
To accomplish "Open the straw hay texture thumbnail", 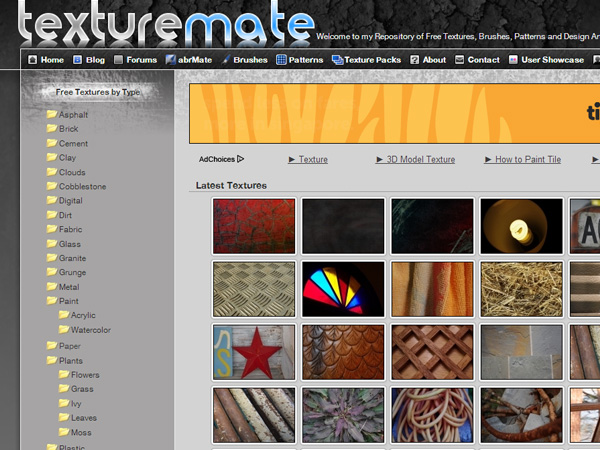I will (522, 289).
